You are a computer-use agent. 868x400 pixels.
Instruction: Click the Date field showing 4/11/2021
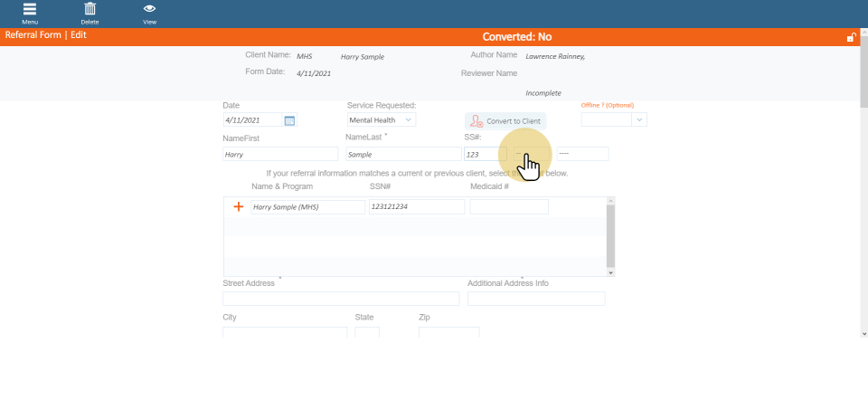pos(252,120)
